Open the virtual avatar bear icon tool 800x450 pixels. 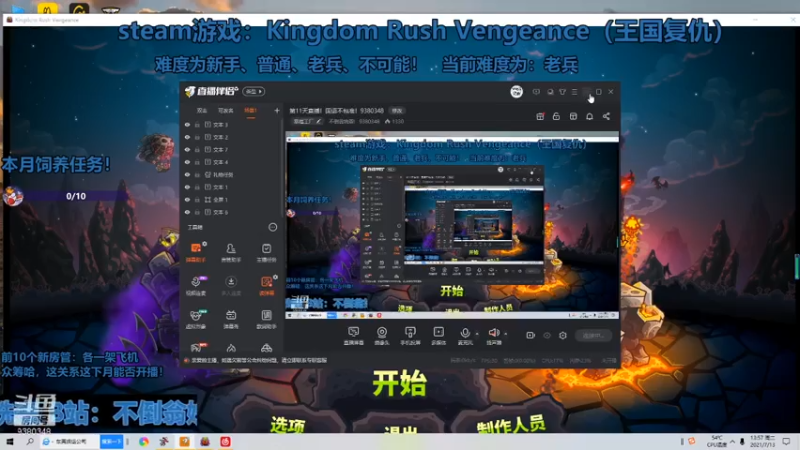tap(196, 318)
